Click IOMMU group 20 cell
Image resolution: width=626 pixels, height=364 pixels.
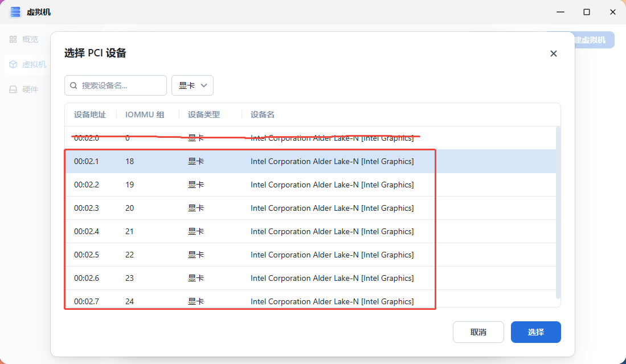click(129, 208)
